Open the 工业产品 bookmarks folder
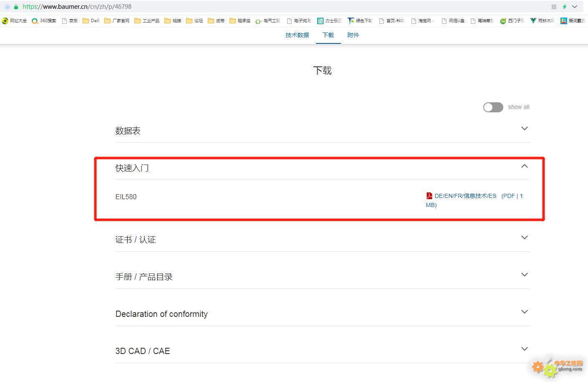This screenshot has width=588, height=382. 147,20
